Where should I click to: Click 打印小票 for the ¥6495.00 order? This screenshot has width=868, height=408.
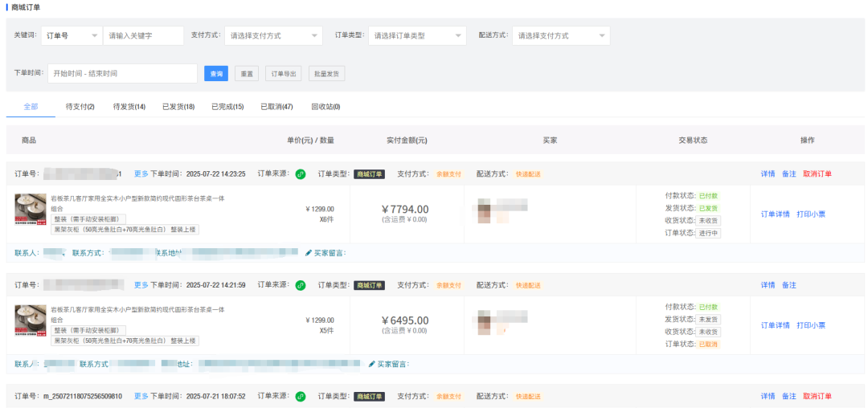coord(811,325)
